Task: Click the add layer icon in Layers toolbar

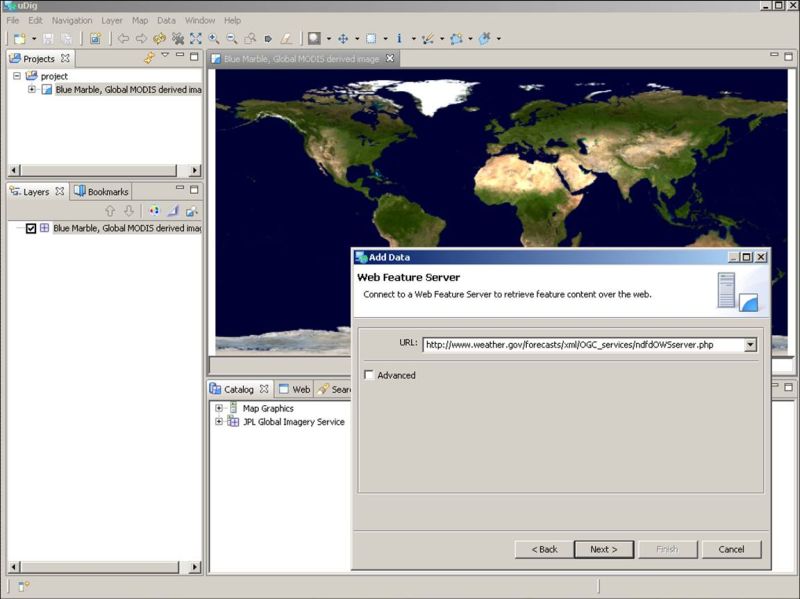Action: pyautogui.click(x=191, y=211)
